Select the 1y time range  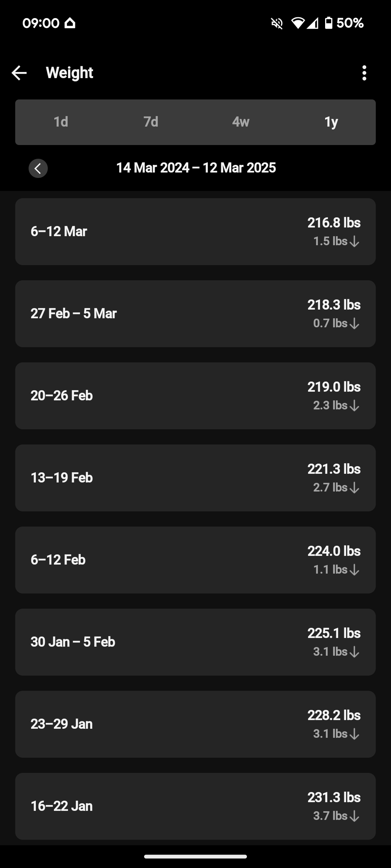point(331,122)
